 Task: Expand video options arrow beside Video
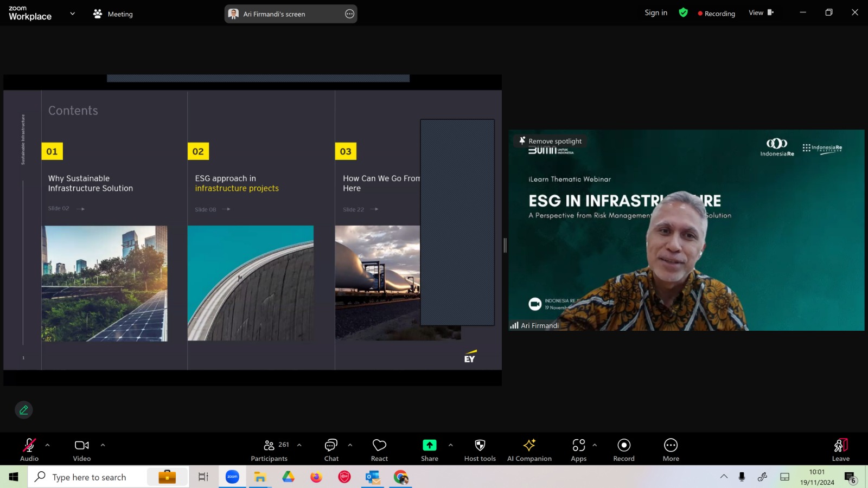click(103, 445)
